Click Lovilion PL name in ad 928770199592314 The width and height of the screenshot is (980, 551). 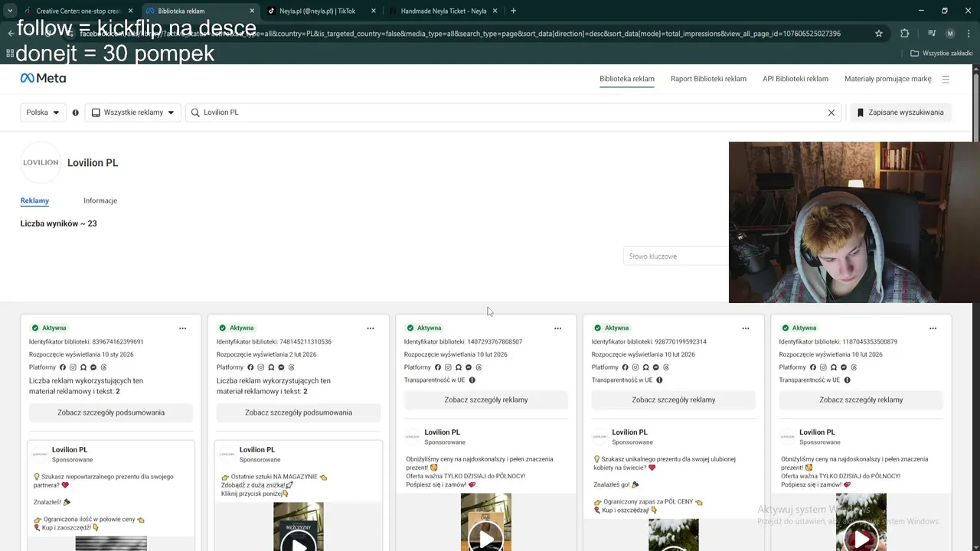pyautogui.click(x=630, y=432)
